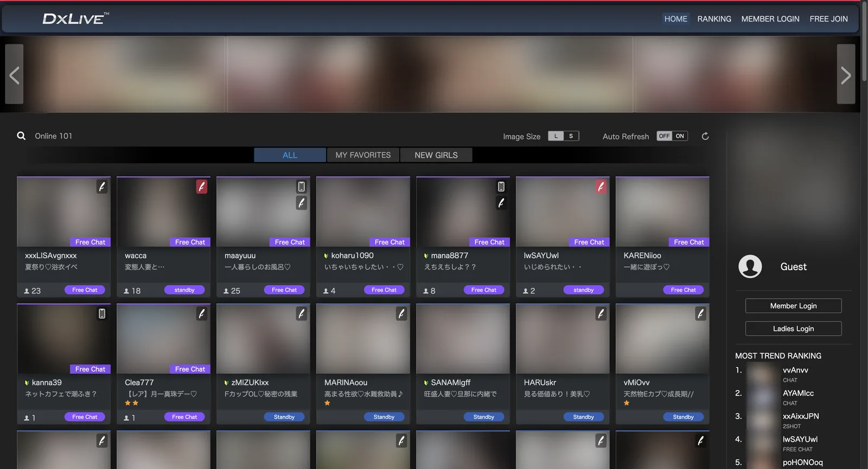Click the microphone icon on HARUskr card
868x469 pixels.
601,313
